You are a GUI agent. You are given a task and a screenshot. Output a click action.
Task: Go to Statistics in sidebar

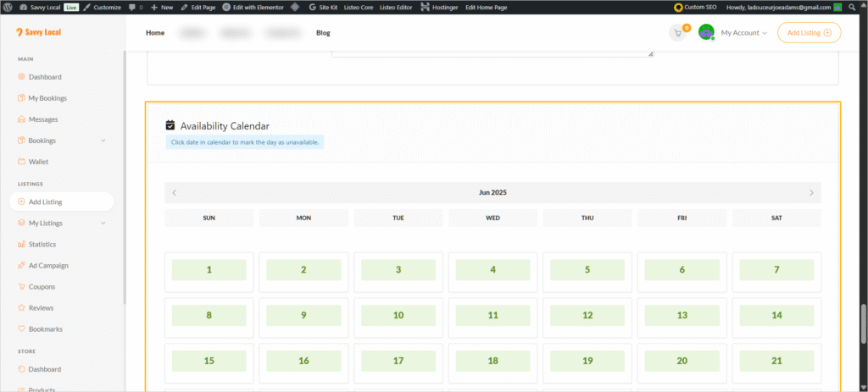coord(42,244)
